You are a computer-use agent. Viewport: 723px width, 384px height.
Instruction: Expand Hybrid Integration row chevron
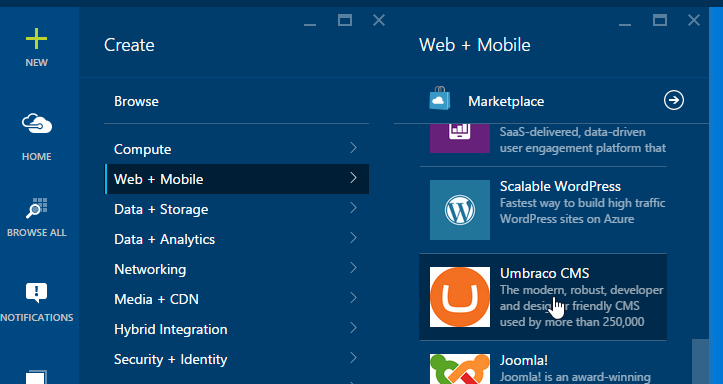[x=353, y=328]
